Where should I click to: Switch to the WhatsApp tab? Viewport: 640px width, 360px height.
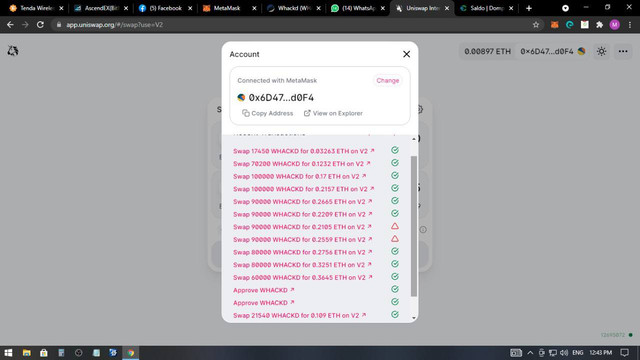358,8
